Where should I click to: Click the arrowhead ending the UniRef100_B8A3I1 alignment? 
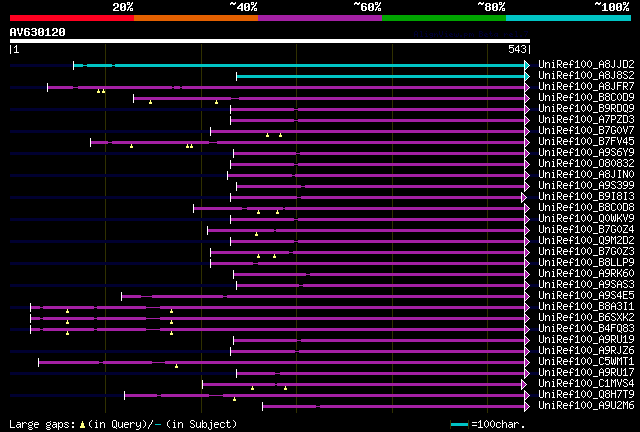527,307
